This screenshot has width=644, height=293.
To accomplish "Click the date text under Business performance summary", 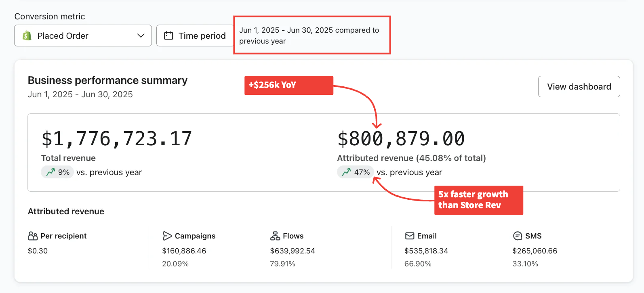I will (x=80, y=94).
